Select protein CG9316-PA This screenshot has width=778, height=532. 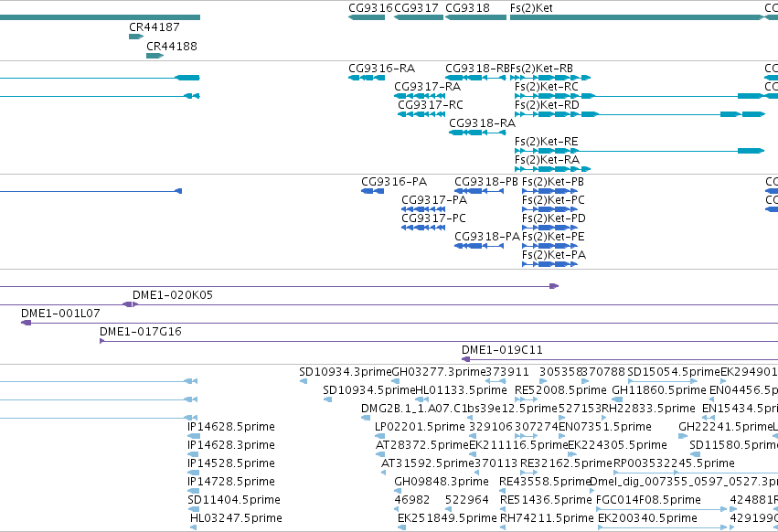pyautogui.click(x=373, y=191)
